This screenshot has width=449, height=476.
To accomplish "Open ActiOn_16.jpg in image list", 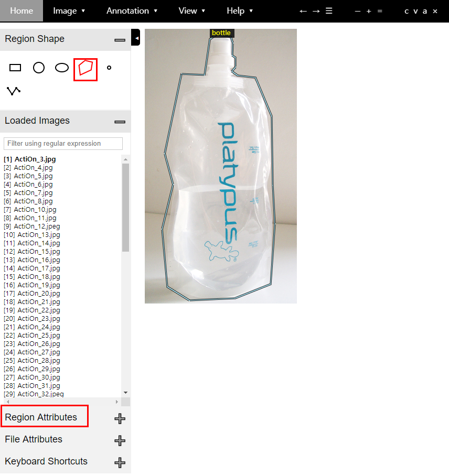I will (32, 260).
